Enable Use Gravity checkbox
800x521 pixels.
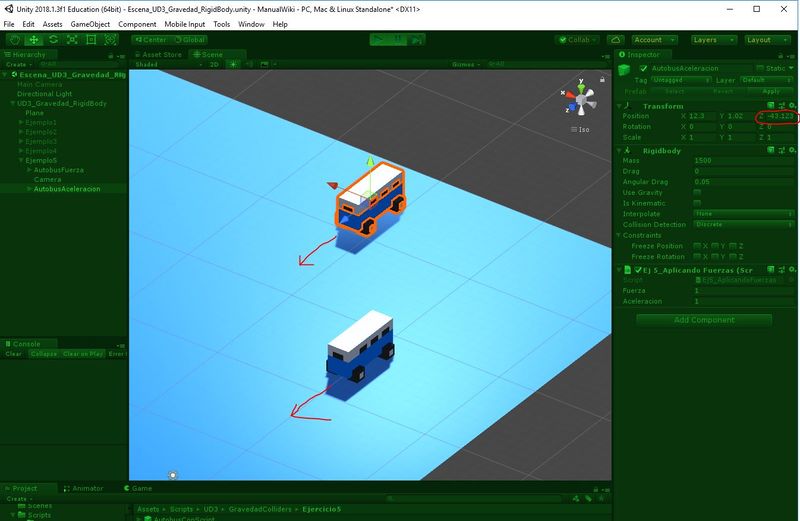pos(697,192)
